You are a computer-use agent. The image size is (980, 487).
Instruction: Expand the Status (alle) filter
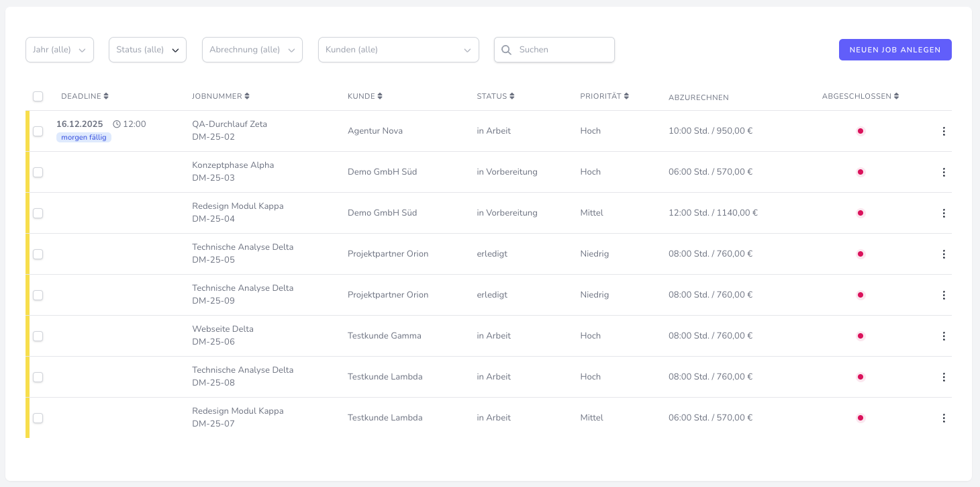pyautogui.click(x=148, y=50)
